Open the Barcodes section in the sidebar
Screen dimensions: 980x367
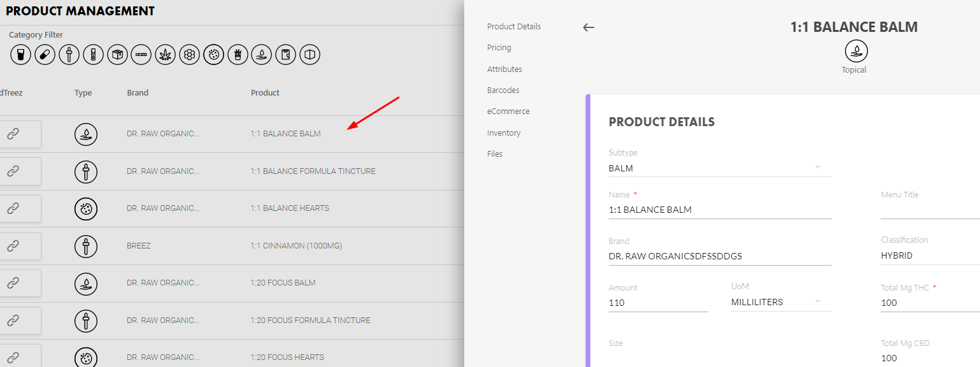(503, 90)
